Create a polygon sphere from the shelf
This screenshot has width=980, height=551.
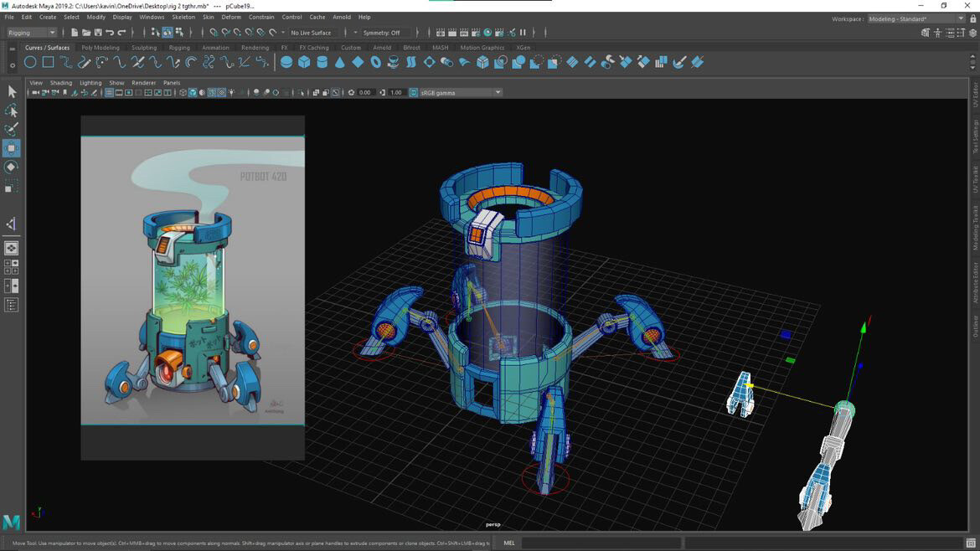tap(287, 60)
